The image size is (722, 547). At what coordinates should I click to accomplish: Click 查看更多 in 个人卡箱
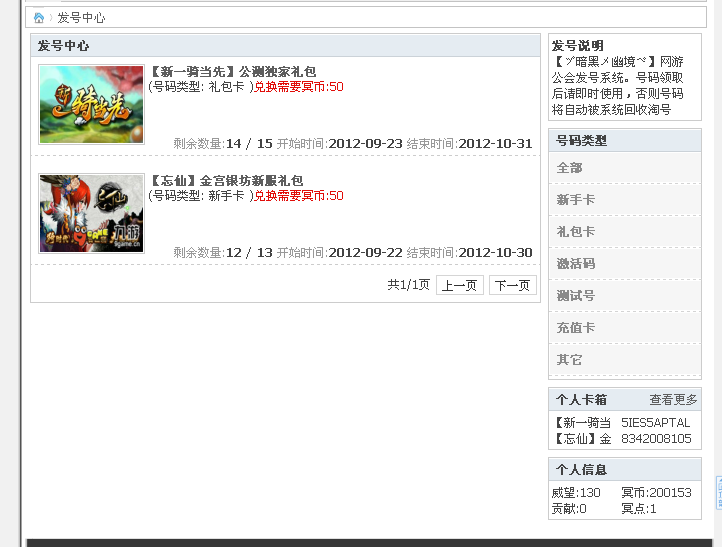[x=673, y=400]
